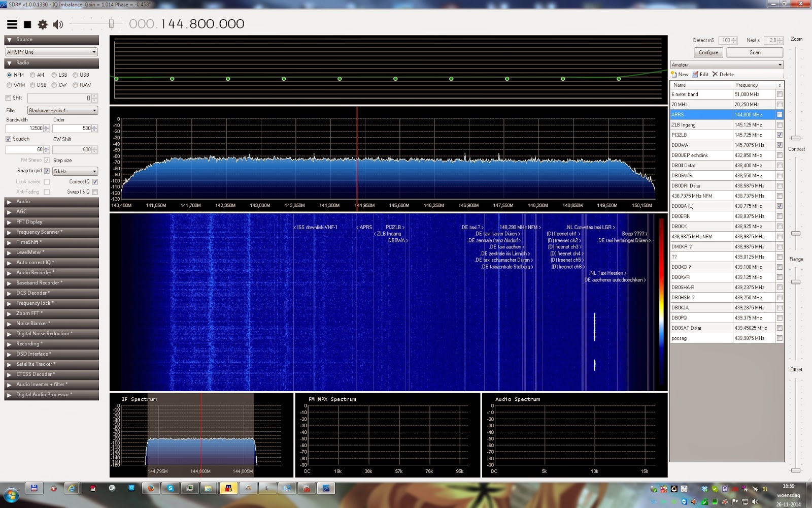Click the headphones tray icon

[x=725, y=489]
